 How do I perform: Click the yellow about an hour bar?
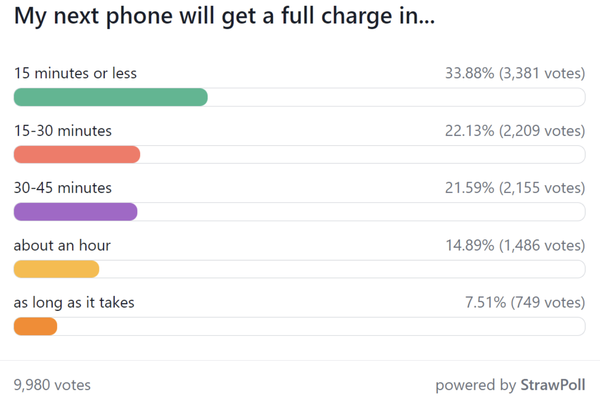[x=56, y=269]
